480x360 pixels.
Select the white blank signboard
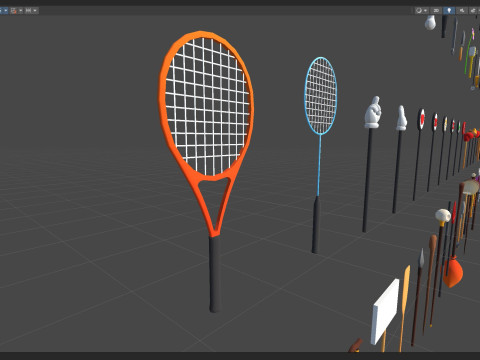pyautogui.click(x=385, y=312)
